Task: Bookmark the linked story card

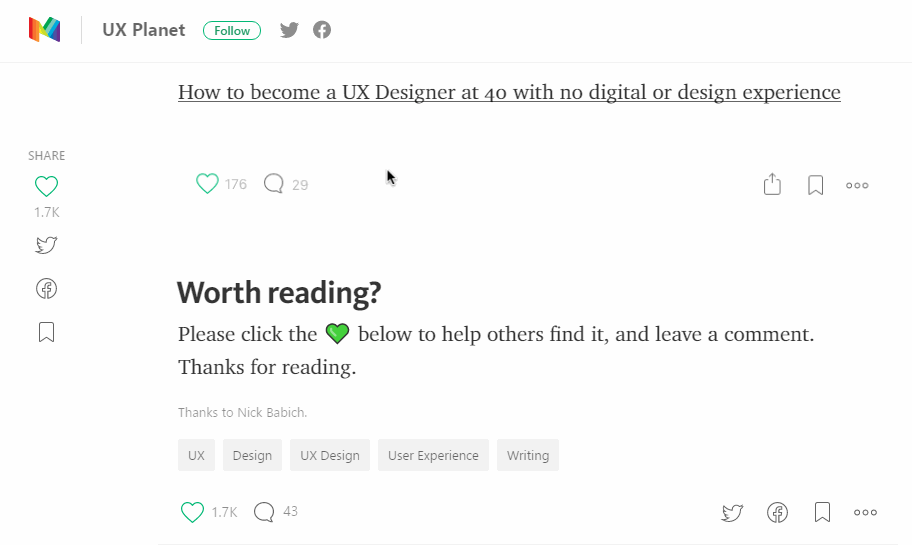Action: [x=815, y=185]
